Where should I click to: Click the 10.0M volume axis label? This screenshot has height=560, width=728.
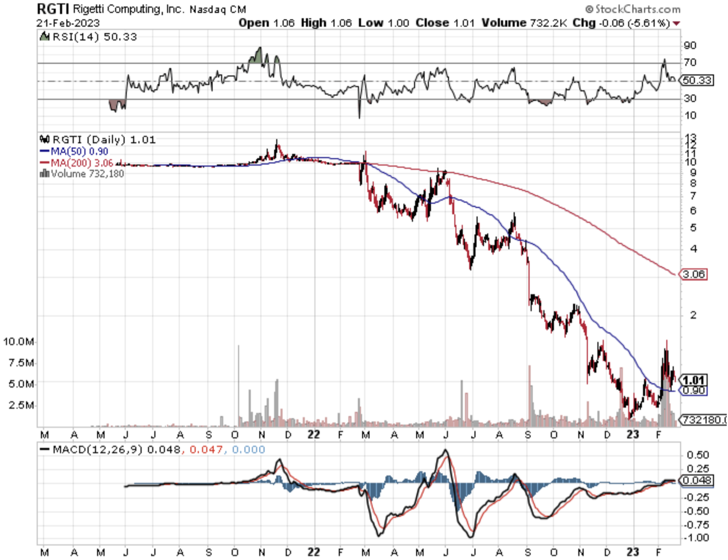click(19, 342)
